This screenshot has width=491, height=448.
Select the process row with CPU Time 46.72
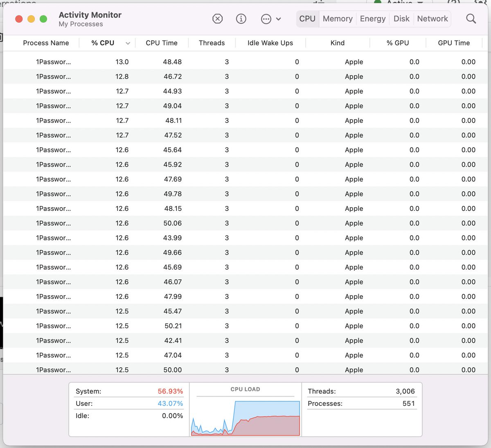(x=245, y=77)
